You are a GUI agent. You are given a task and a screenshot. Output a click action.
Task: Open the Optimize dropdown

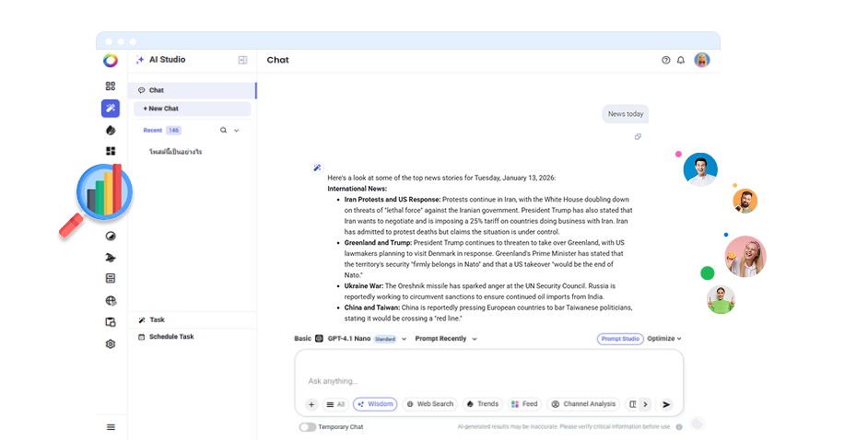pos(664,339)
